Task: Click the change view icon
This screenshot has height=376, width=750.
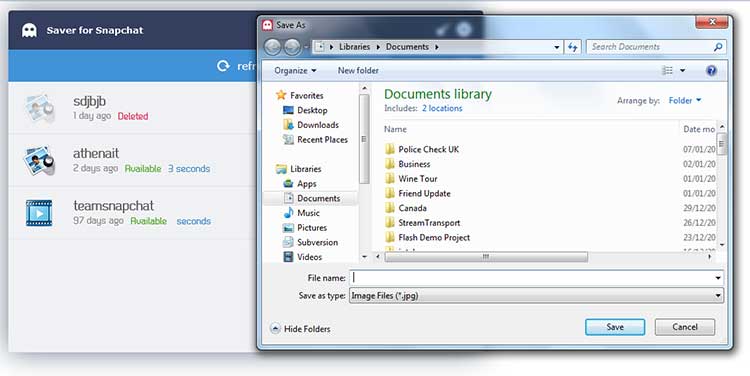Action: pos(667,71)
